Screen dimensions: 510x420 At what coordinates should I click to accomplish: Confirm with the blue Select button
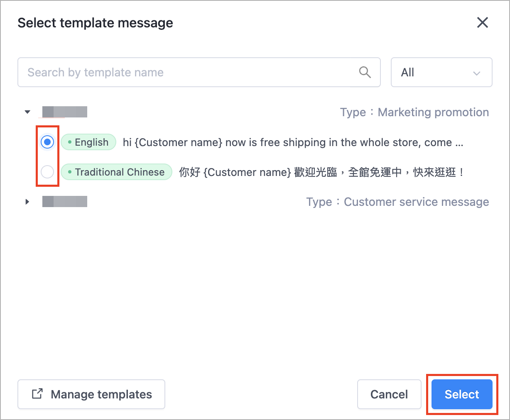tap(462, 394)
